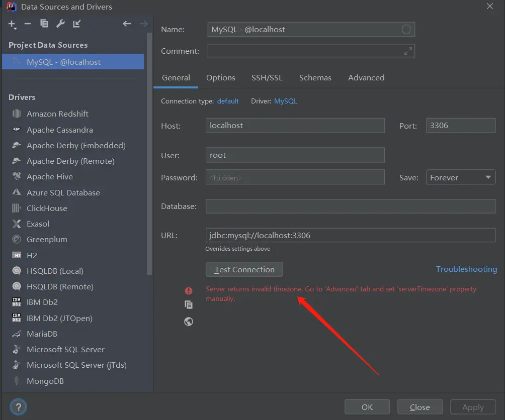
Task: Open the SSH/SSL tab
Action: (267, 78)
